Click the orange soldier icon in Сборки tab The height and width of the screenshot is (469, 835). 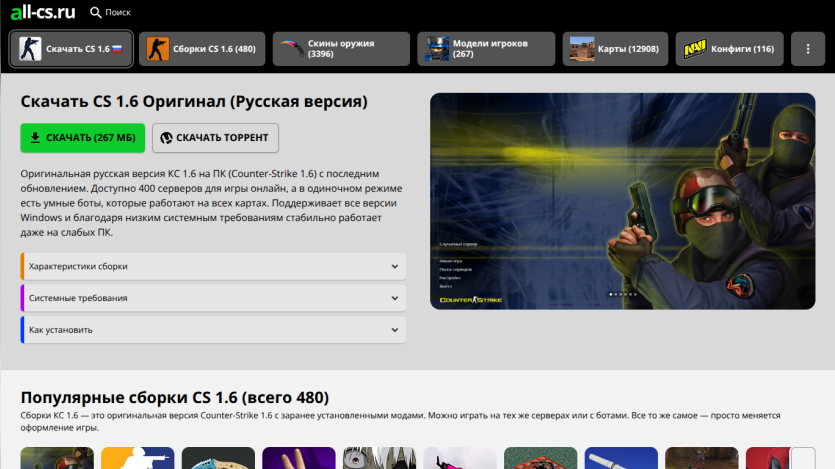(158, 49)
